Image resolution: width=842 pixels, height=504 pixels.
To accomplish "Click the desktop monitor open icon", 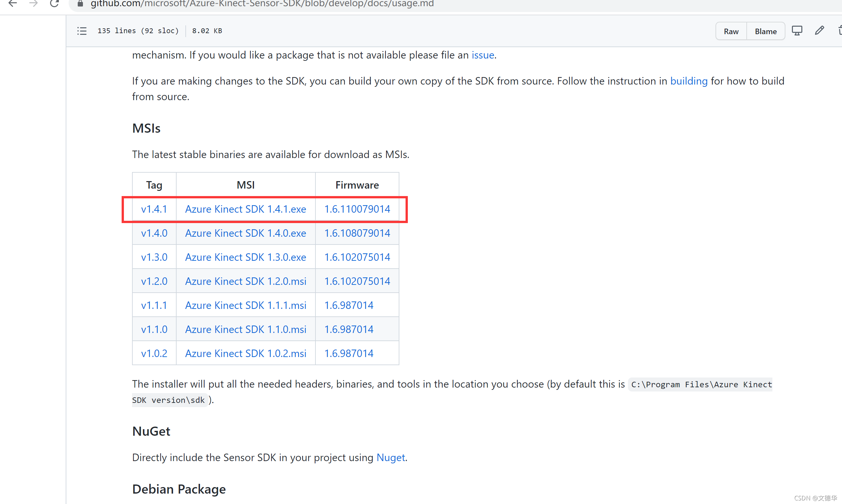I will (797, 31).
